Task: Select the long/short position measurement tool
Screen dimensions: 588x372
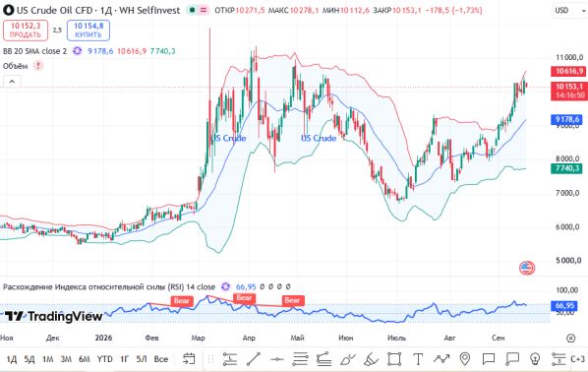Action: pos(229,359)
